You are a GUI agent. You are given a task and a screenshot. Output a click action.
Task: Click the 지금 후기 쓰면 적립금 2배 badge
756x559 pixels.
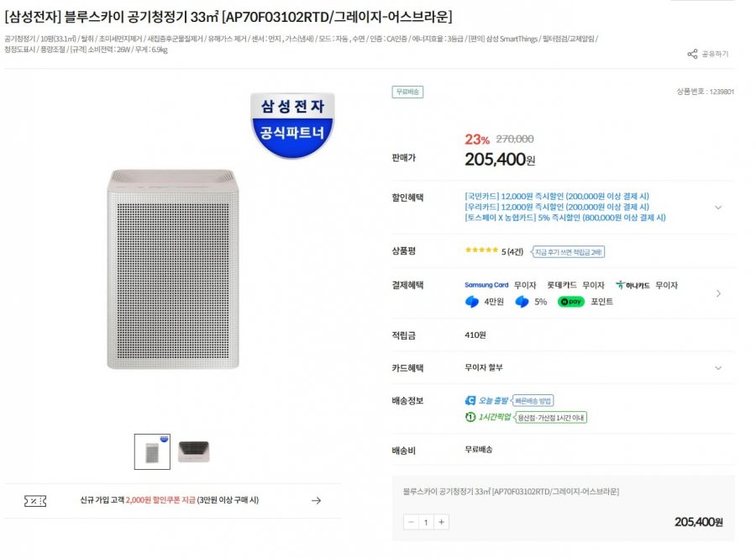click(x=568, y=252)
